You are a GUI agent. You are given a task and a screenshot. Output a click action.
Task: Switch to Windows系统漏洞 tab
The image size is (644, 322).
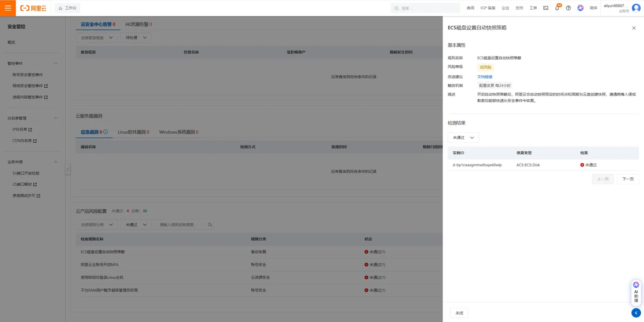pos(178,132)
